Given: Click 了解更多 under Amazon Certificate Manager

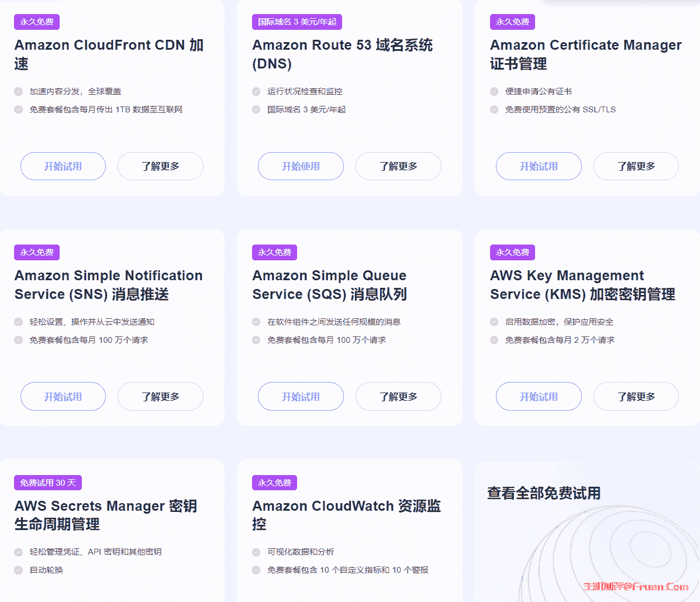Looking at the screenshot, I should point(636,166).
